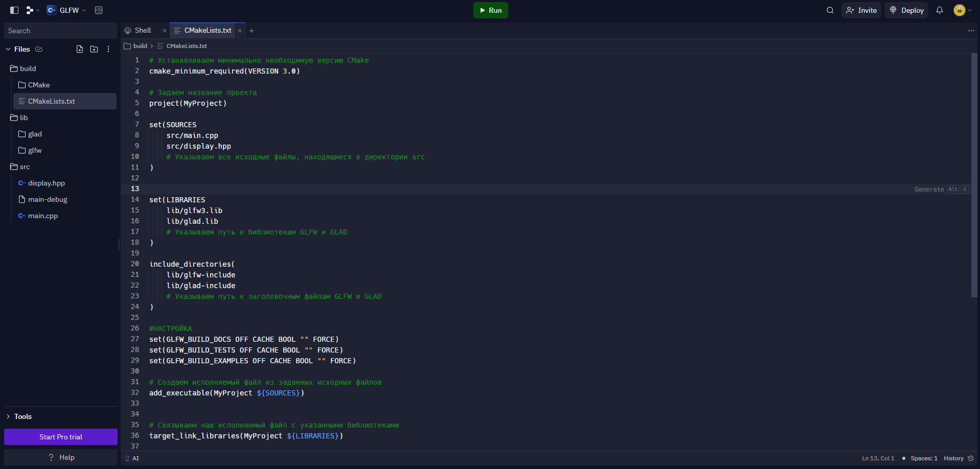Open search with the magnifier icon
Screen dimensions: 980x469
(830, 10)
